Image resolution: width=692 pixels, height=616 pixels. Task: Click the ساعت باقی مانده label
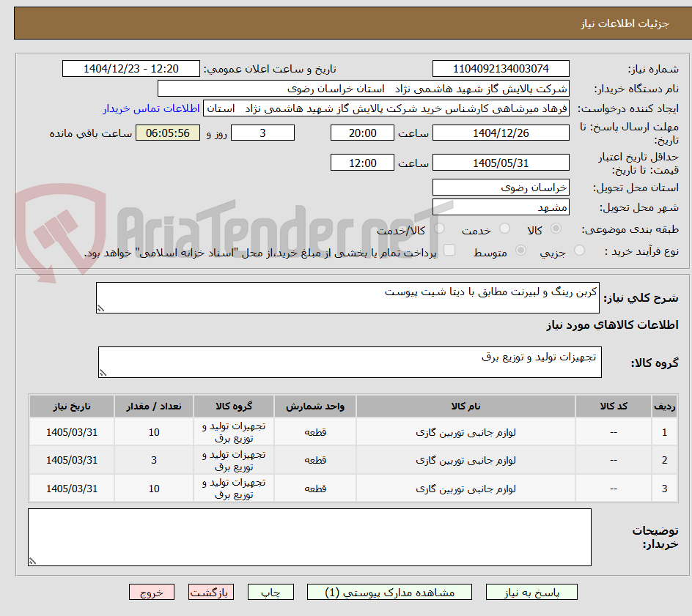(90, 133)
